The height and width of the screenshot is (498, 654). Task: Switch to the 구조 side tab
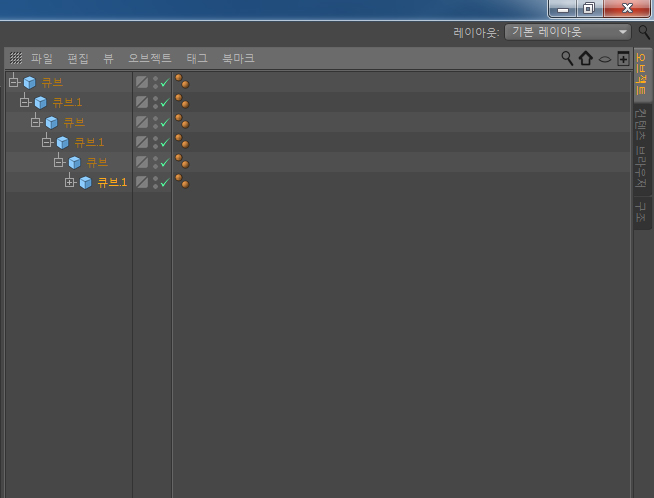pos(641,212)
